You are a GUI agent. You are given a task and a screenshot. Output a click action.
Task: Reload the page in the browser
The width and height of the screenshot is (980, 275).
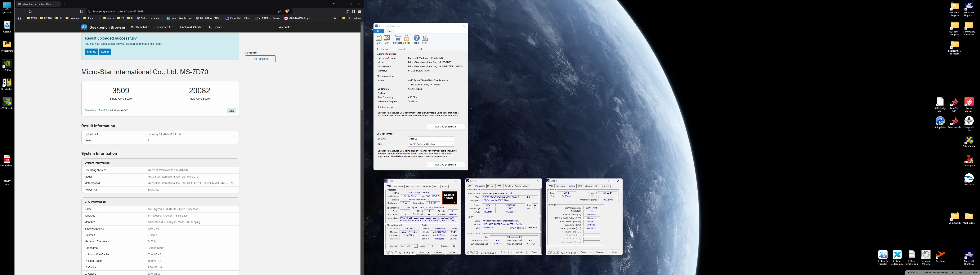click(30, 11)
